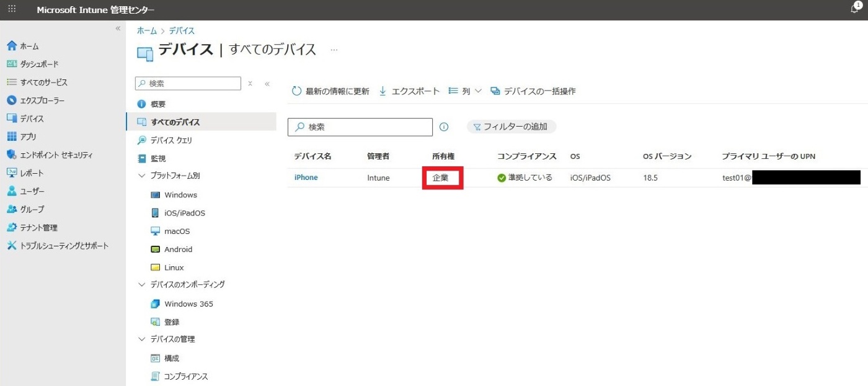Open the iPhone device link
Viewport: 868px width, 386px height.
(306, 177)
